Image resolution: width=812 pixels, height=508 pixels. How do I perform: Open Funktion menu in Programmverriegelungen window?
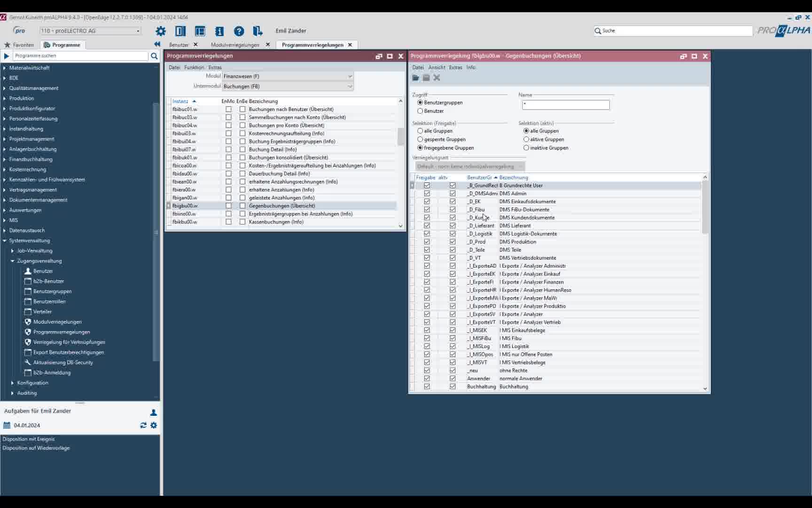pyautogui.click(x=194, y=67)
